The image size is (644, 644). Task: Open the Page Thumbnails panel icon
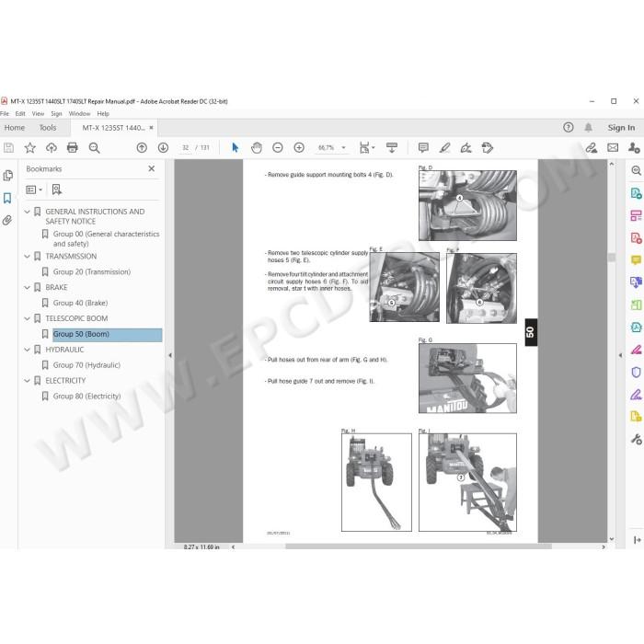coord(7,176)
